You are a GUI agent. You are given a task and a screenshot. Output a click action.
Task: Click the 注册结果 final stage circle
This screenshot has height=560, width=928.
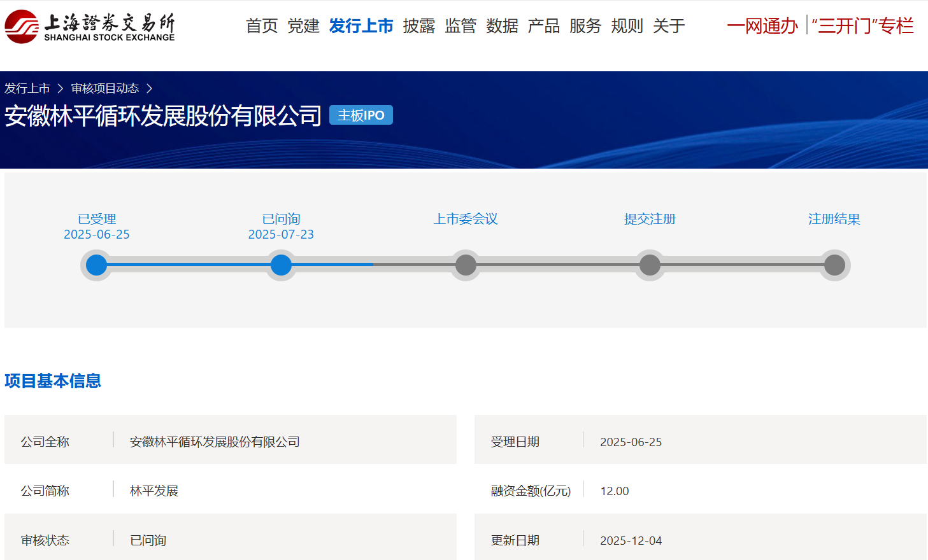pos(834,265)
